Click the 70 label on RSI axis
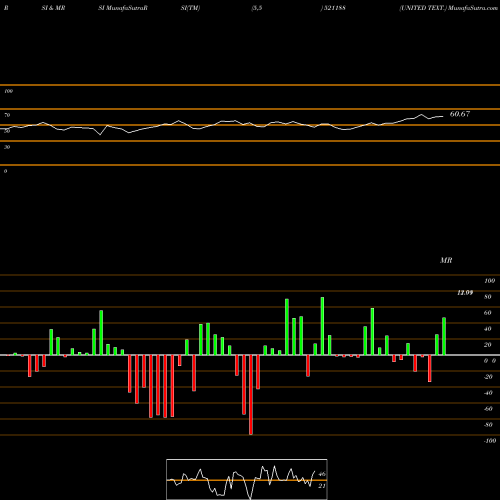This screenshot has width=500, height=500. tap(7, 115)
